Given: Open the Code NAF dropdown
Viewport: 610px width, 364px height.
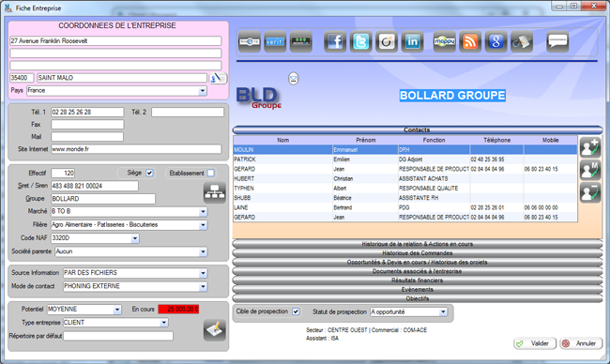Looking at the screenshot, I should (134, 238).
